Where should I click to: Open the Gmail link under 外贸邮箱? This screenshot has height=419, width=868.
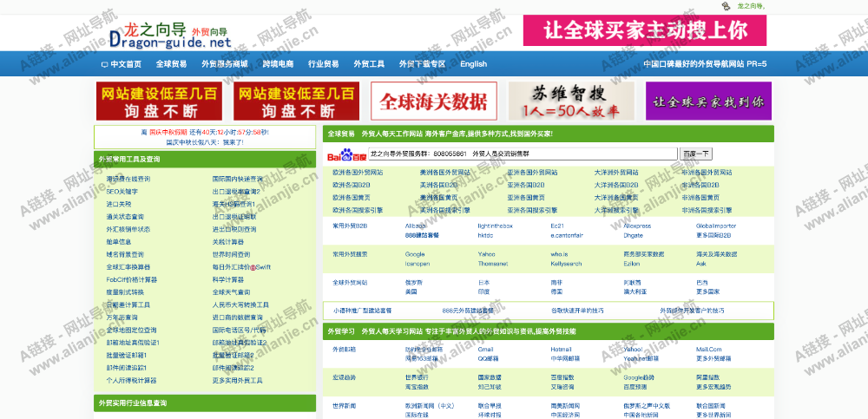(486, 350)
